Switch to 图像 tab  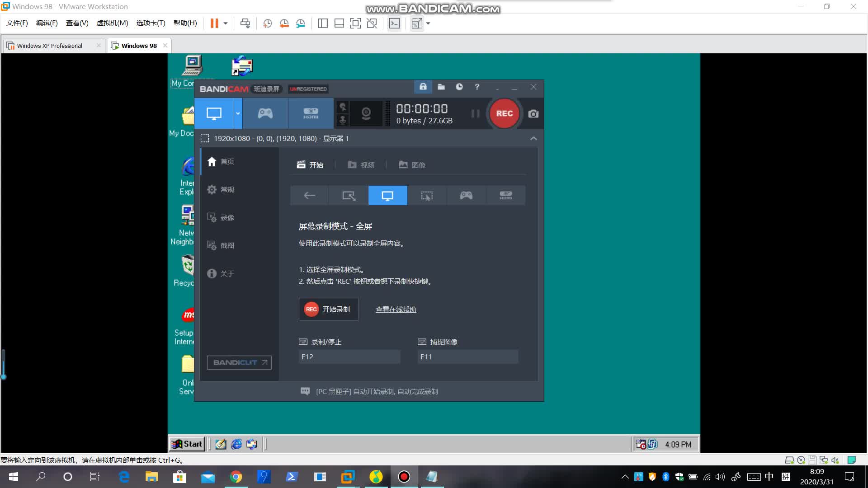412,165
